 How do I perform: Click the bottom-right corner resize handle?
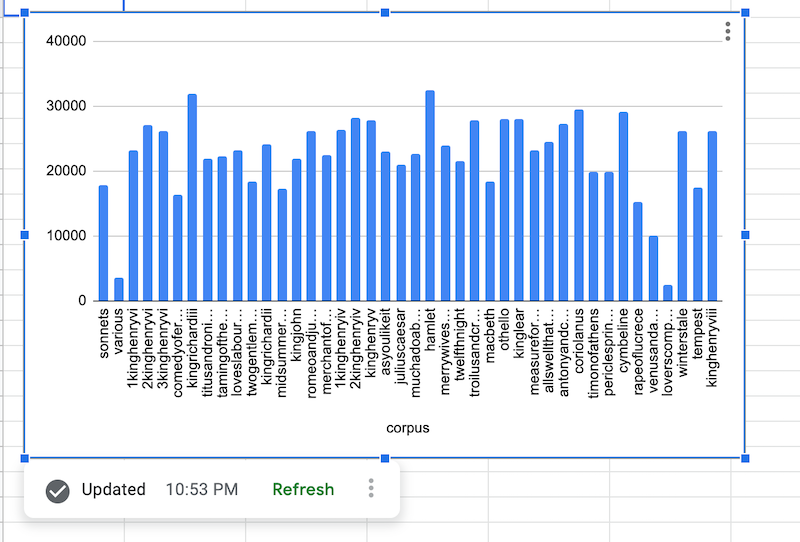pos(745,458)
